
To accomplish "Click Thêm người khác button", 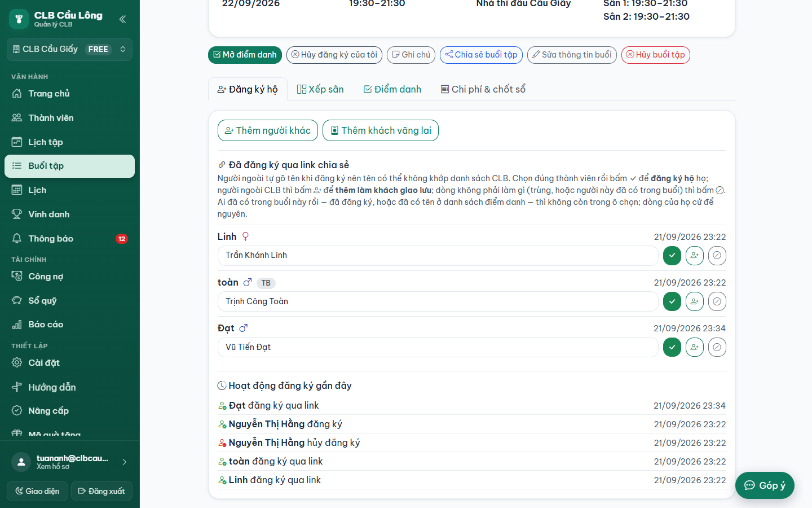I will pos(268,130).
